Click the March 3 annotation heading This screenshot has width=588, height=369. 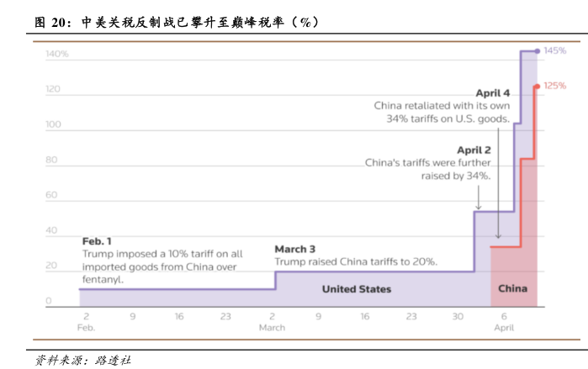click(x=295, y=249)
